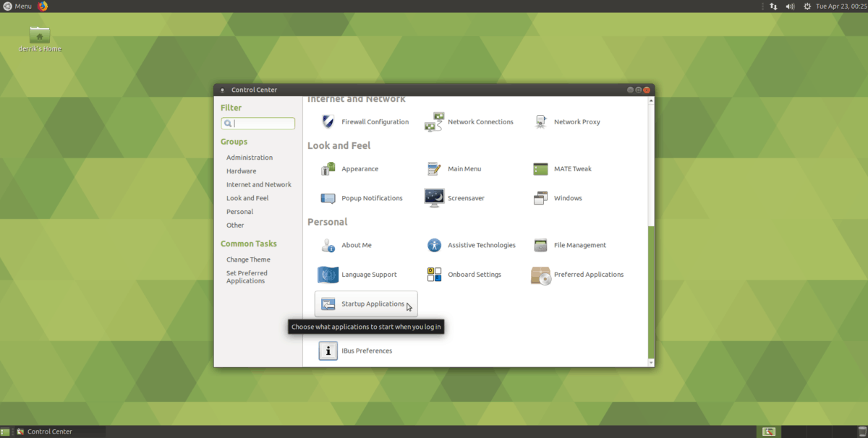Select derrik's Home folder on the desktop
This screenshot has height=438, width=868.
pyautogui.click(x=40, y=39)
